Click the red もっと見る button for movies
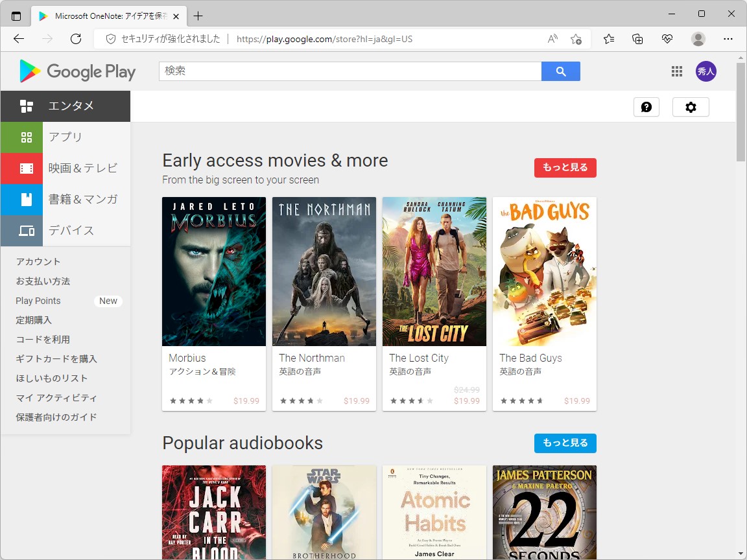Image resolution: width=747 pixels, height=560 pixels. pyautogui.click(x=565, y=168)
